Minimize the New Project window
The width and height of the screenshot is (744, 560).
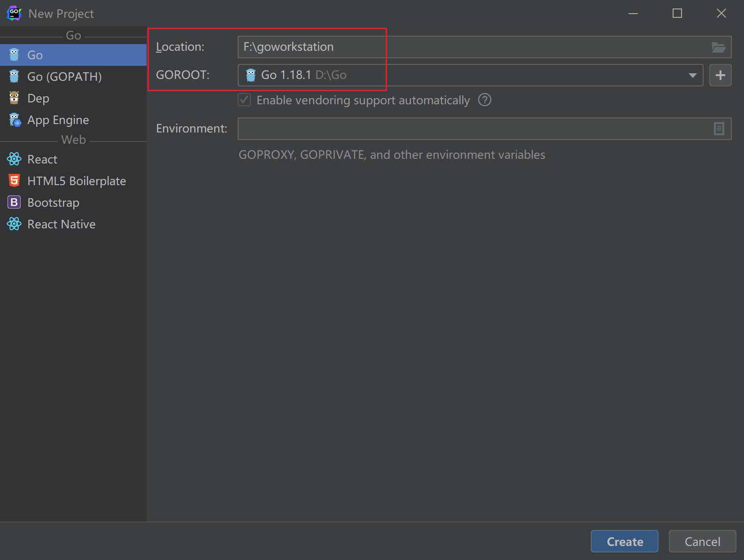click(x=633, y=13)
